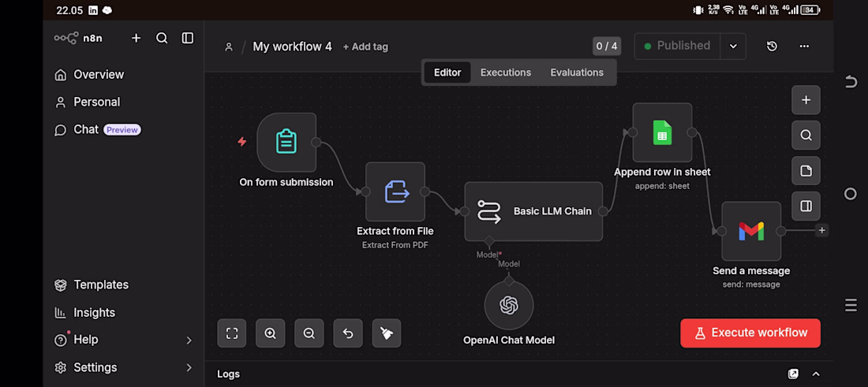Tap Android recent apps menu button

[x=851, y=304]
